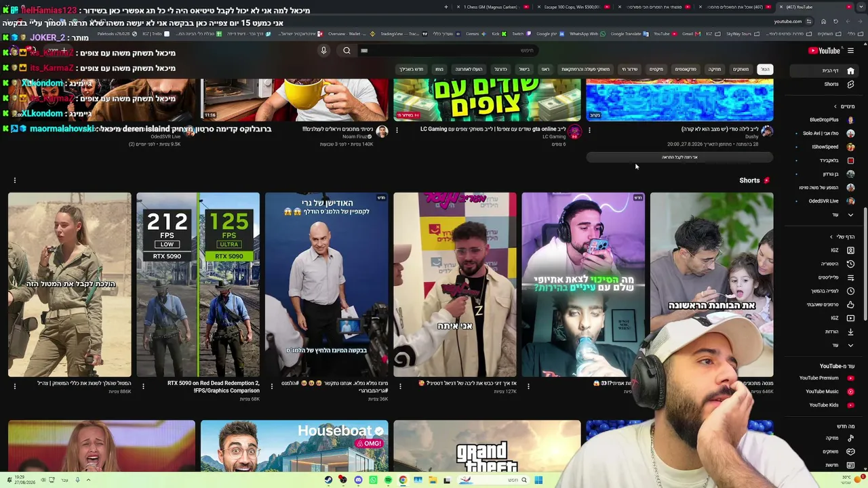The height and width of the screenshot is (488, 868).
Task: Select the 'ראפ' (Rap) filter chip
Action: click(x=545, y=69)
